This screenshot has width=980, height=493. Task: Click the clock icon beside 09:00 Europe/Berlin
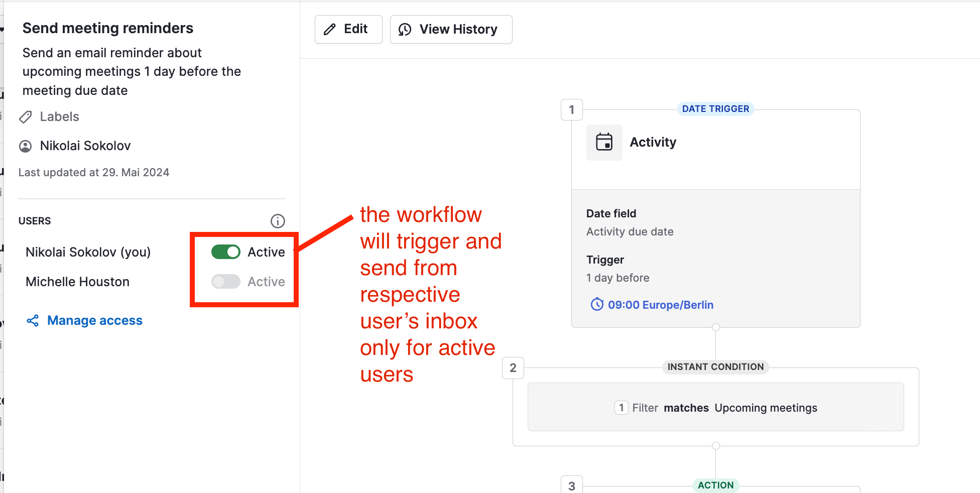click(x=597, y=304)
